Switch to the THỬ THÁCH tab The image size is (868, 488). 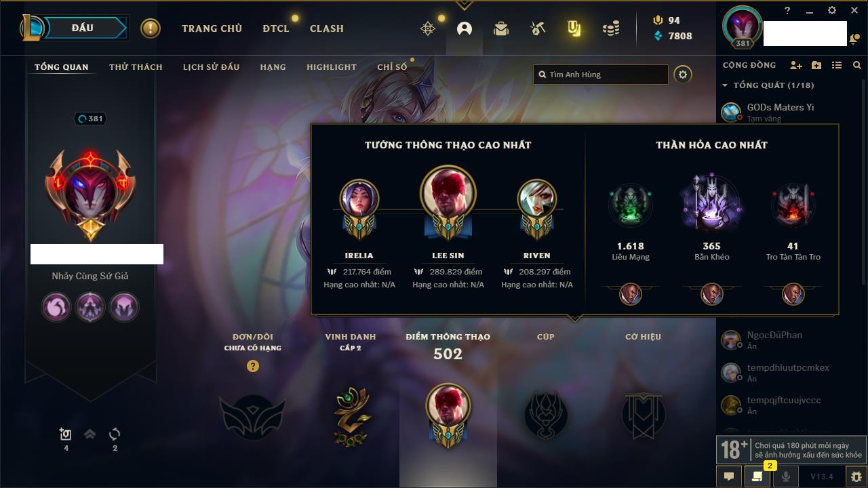point(136,67)
